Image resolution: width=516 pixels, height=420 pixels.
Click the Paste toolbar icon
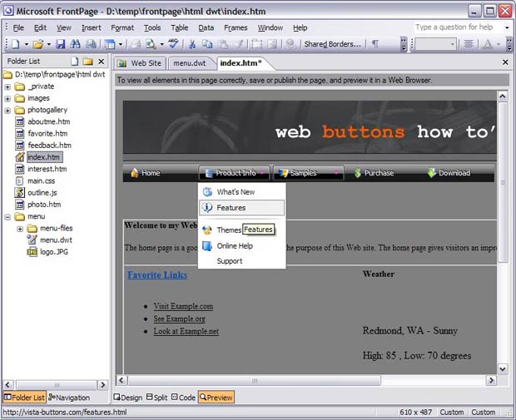[223, 44]
